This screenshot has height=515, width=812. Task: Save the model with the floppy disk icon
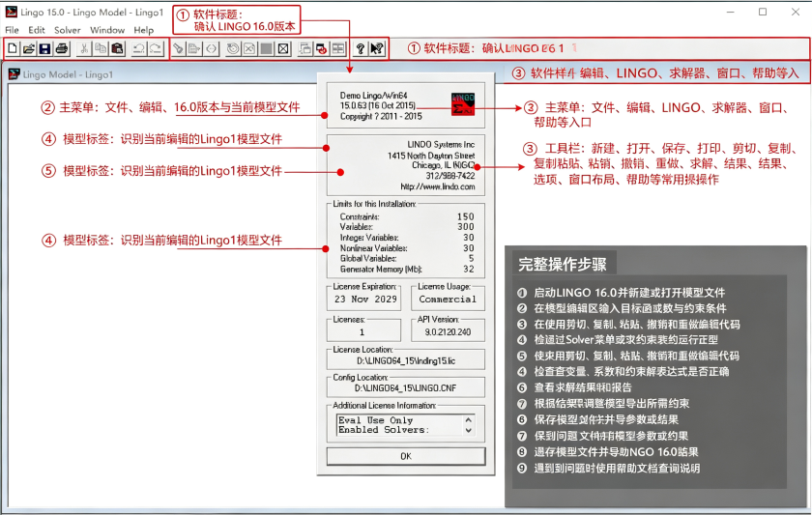tap(44, 48)
